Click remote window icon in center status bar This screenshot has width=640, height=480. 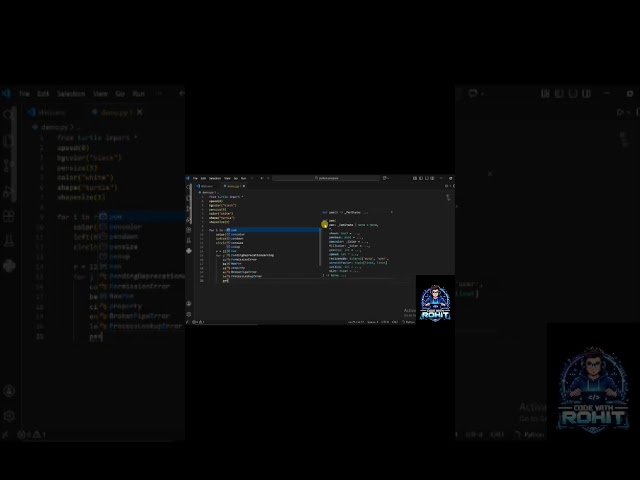point(188,322)
